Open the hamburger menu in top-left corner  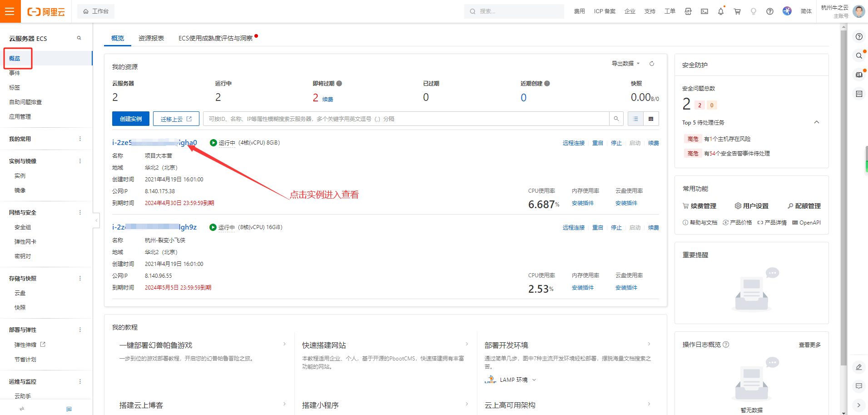pyautogui.click(x=10, y=11)
